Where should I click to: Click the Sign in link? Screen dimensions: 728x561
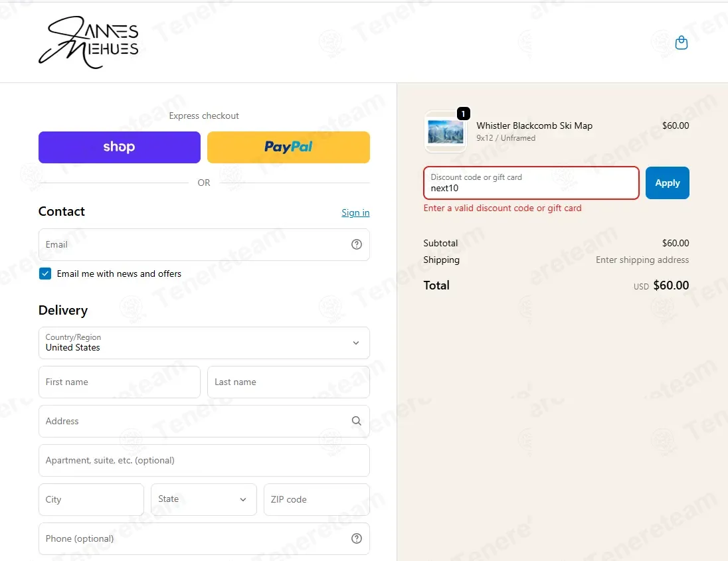pos(355,212)
